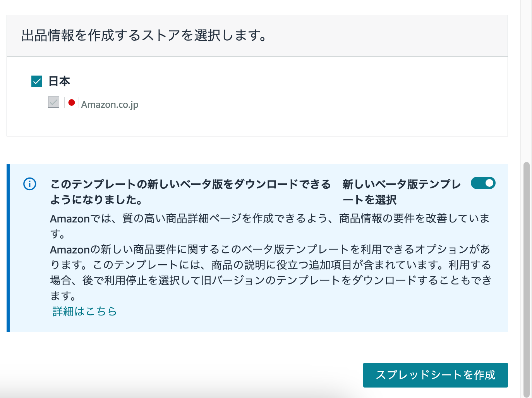Click the blue left border of info banner
This screenshot has width=532, height=398.
tap(8, 248)
